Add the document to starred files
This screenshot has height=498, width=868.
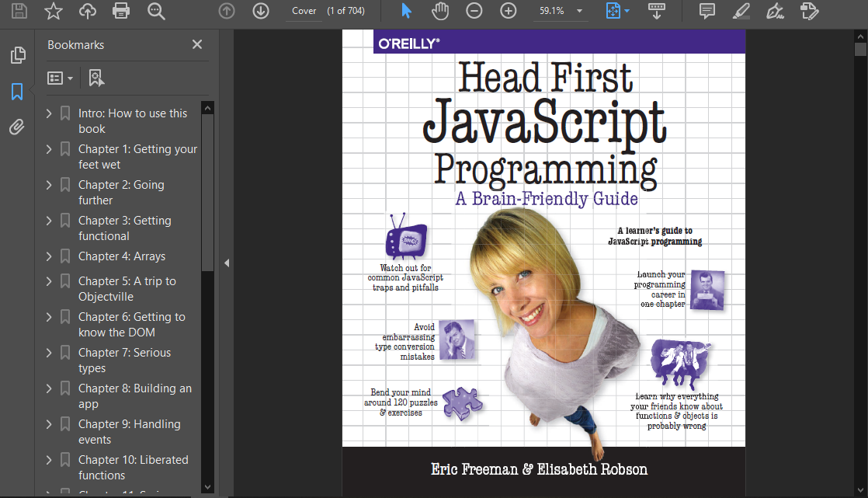tap(53, 11)
